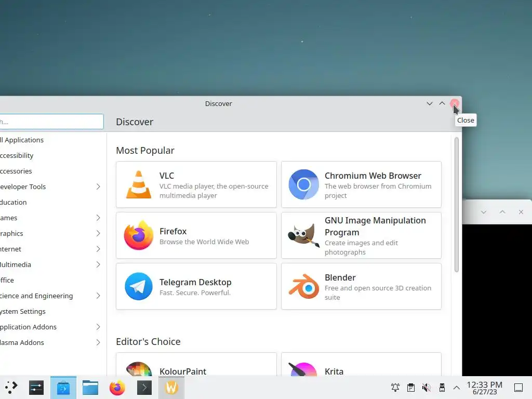
Task: Click the Discover vertical scrollbar
Action: 457,205
